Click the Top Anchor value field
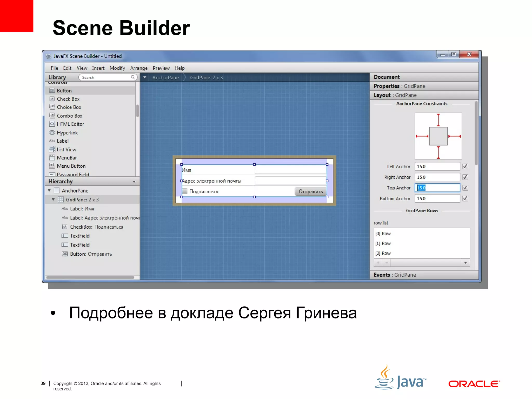Image resolution: width=532 pixels, height=399 pixels. [x=437, y=188]
